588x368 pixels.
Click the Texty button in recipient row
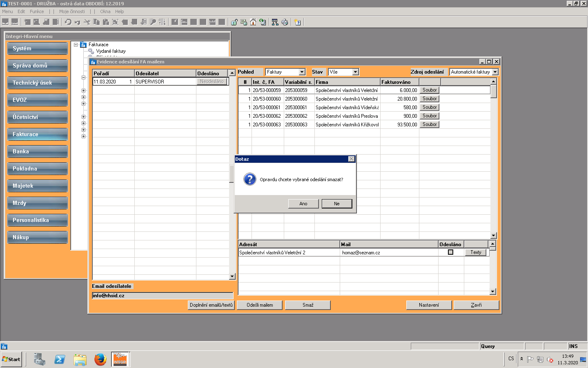pyautogui.click(x=476, y=252)
